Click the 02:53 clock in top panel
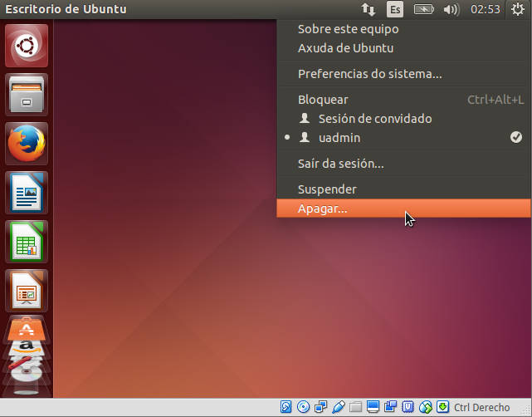 coord(486,9)
